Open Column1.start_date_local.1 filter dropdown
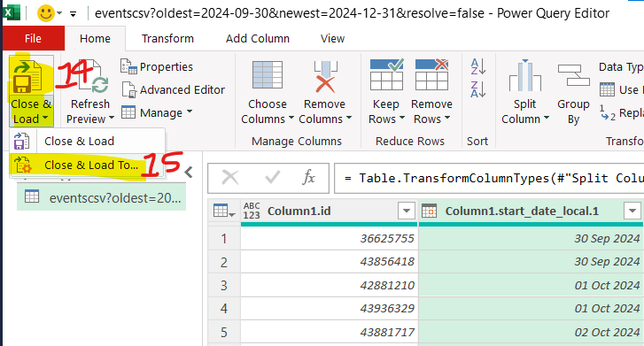Viewport: 644px width, 346px height. [x=632, y=211]
